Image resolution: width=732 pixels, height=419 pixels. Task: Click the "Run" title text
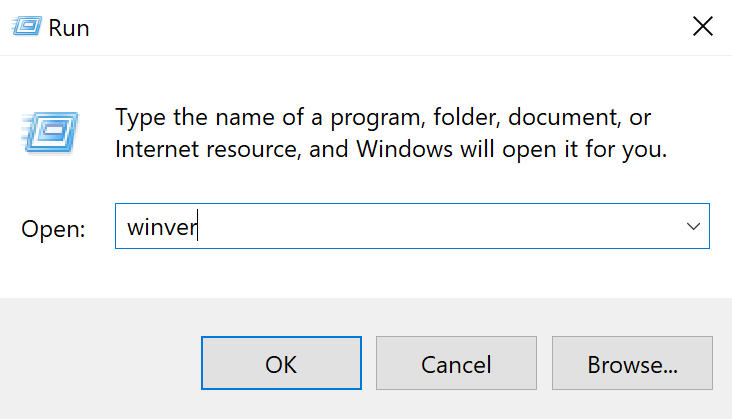[x=72, y=28]
